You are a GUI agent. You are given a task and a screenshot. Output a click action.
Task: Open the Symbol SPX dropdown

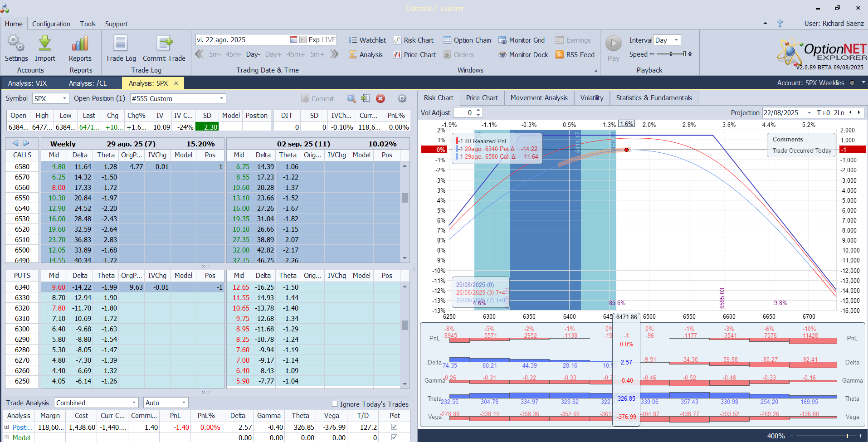point(64,98)
